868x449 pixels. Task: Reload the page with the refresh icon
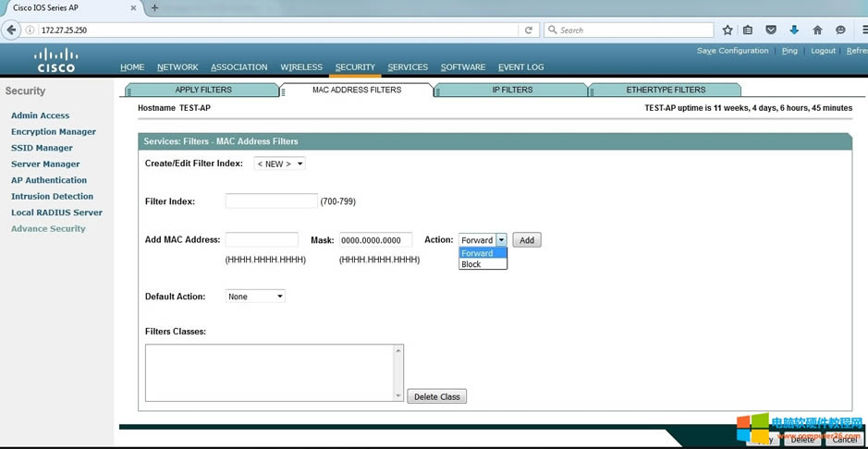(x=529, y=30)
